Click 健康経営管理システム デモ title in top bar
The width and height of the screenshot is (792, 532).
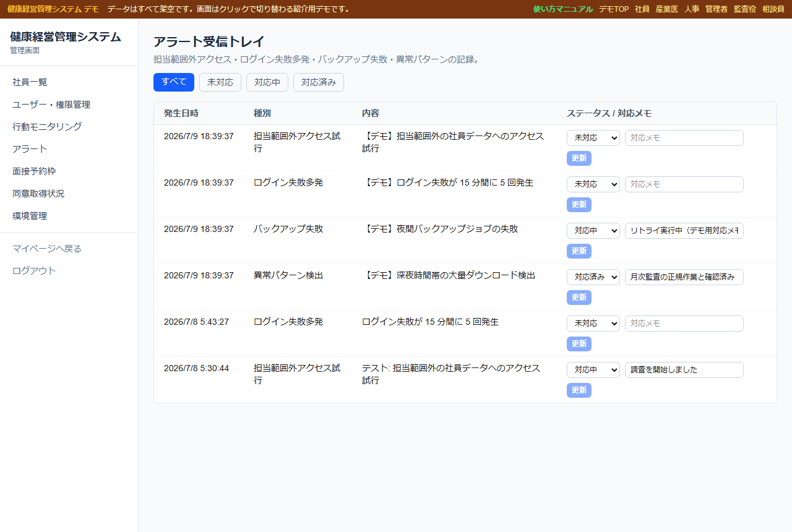[53, 9]
